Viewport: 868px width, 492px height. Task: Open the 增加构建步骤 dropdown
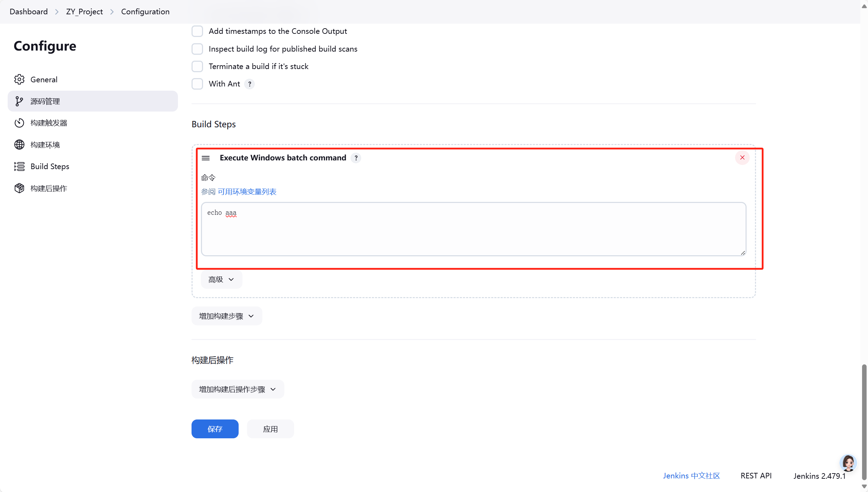(x=226, y=316)
